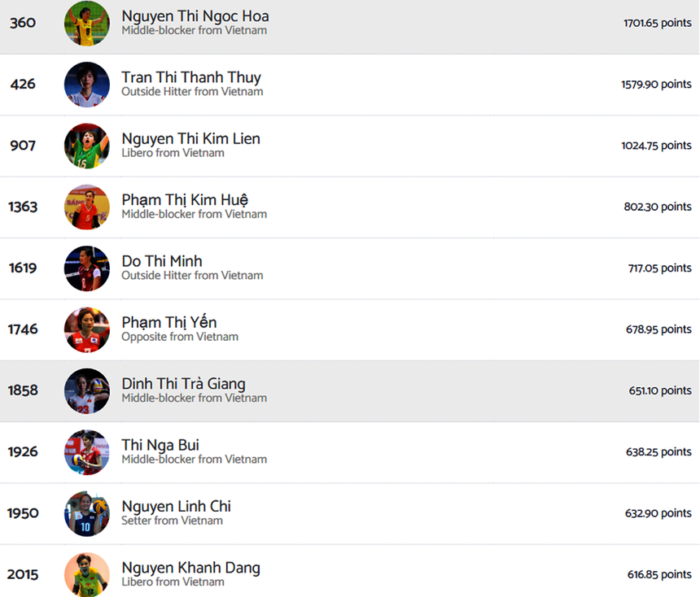This screenshot has width=700, height=597.
Task: Open Nguyen Khanh Dang's avatar picture
Action: [x=86, y=574]
